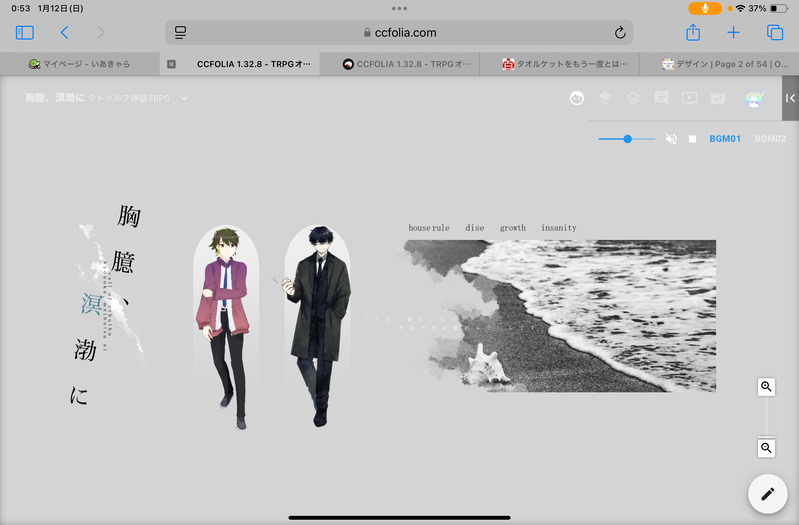
Task: Open the user avatar menu
Action: [755, 98]
